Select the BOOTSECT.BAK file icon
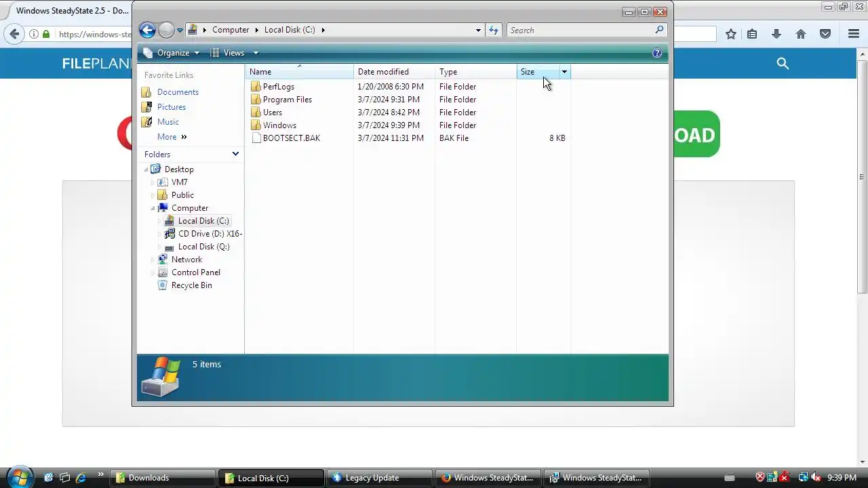The height and width of the screenshot is (488, 868). point(256,138)
